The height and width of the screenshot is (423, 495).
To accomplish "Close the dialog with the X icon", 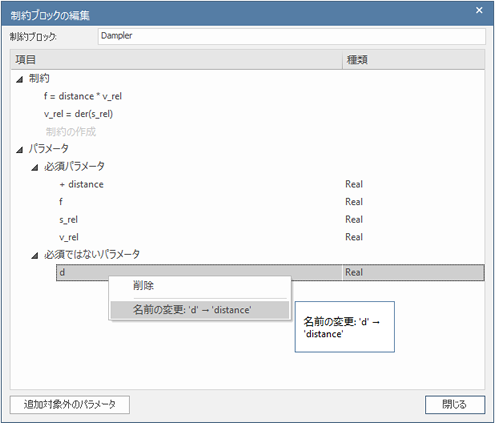I will point(479,11).
